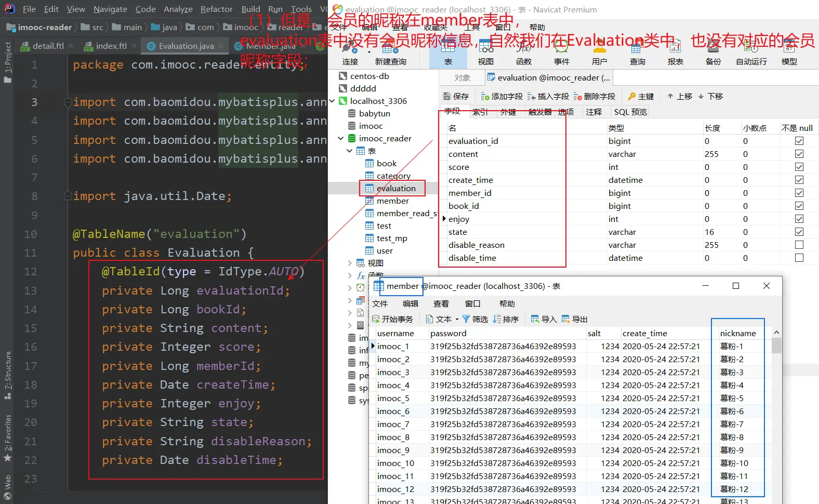Click the 备份 backup toolbar icon

coord(713,50)
